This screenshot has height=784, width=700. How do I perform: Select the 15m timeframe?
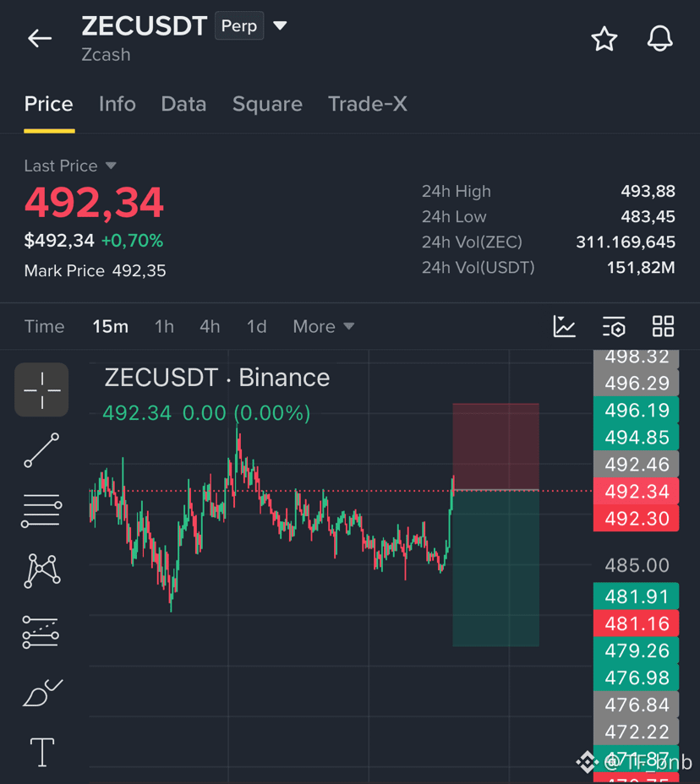click(x=110, y=326)
